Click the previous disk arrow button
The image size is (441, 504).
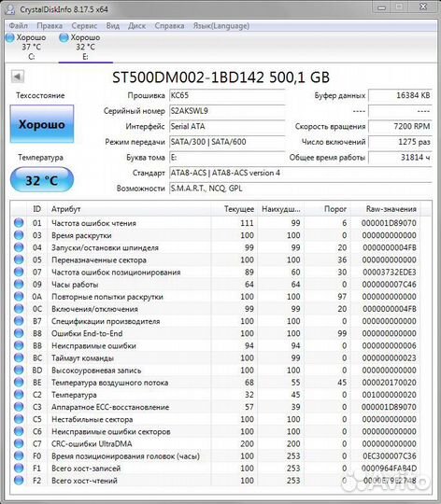pyautogui.click(x=18, y=77)
